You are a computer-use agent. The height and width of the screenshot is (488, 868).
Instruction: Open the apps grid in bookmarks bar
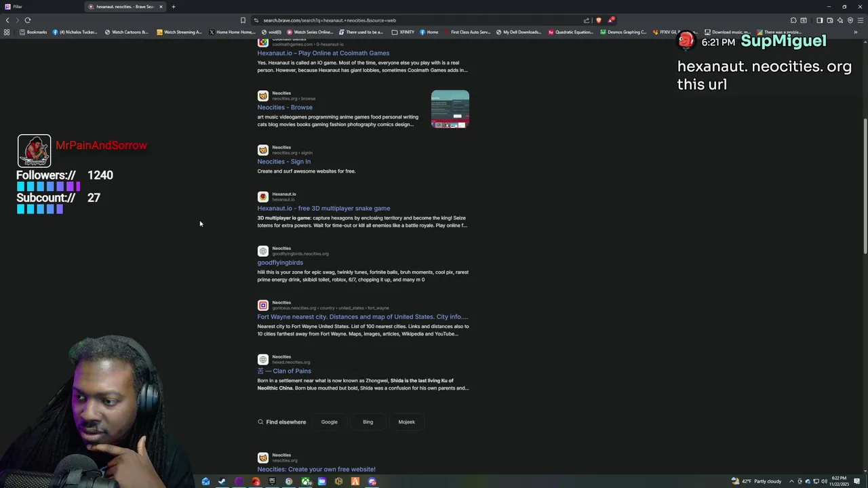point(7,32)
